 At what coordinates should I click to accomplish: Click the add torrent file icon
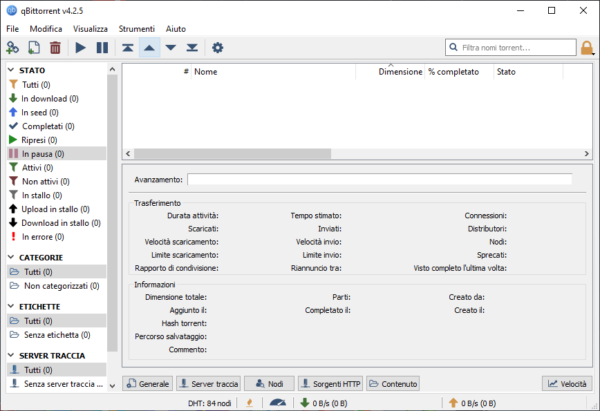(34, 48)
